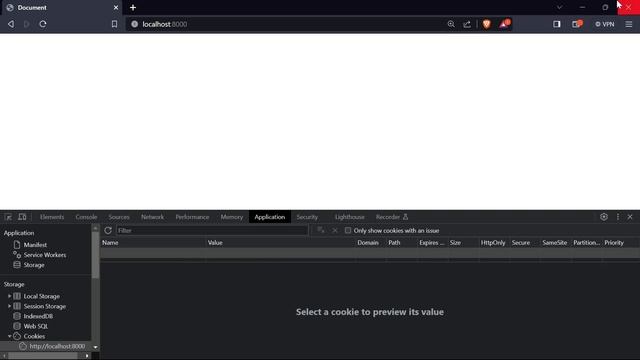Open the browser hamburger menu

click(x=629, y=24)
